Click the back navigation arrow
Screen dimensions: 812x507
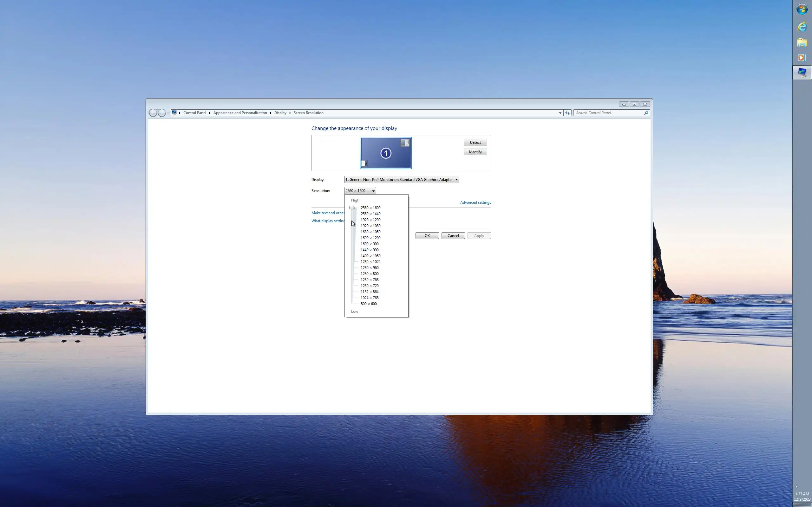[x=153, y=113]
